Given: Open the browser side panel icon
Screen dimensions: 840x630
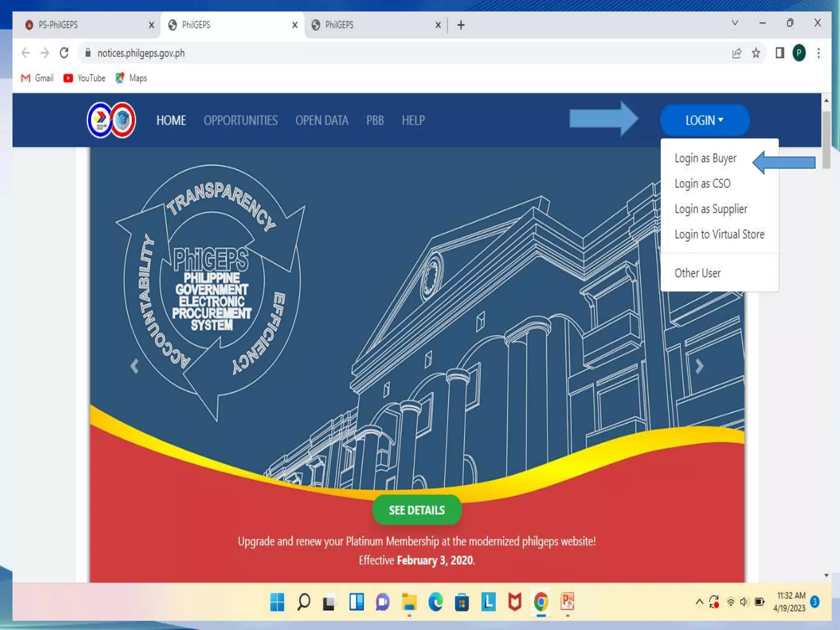Looking at the screenshot, I should click(x=780, y=53).
